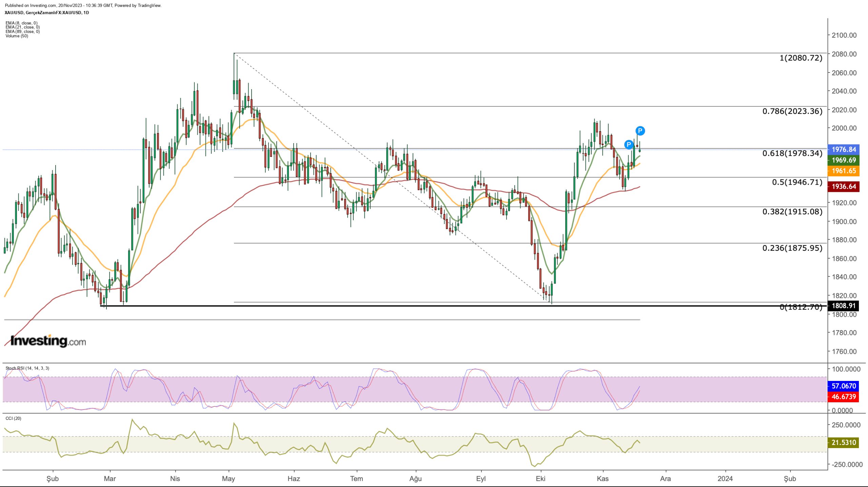The width and height of the screenshot is (868, 487).
Task: Click the EMA (89, close, 0) indicator label
Action: pyautogui.click(x=22, y=32)
